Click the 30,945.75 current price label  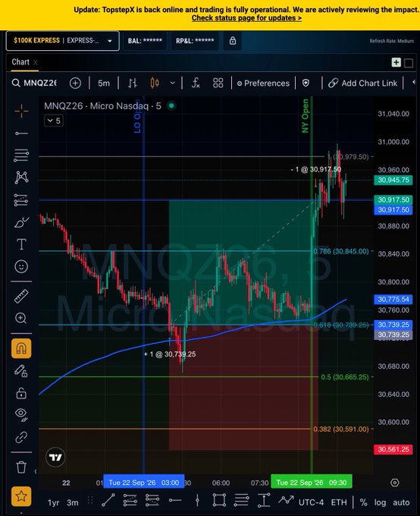tap(393, 180)
